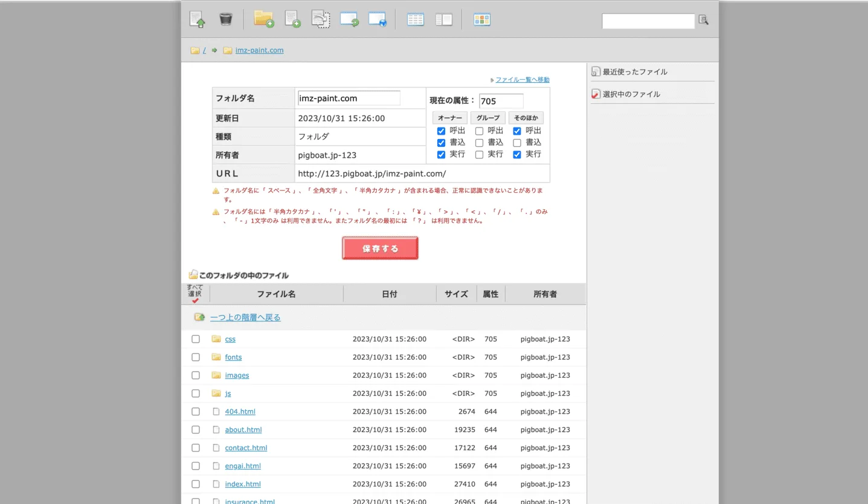Click the up-one-level folder icon
The width and height of the screenshot is (868, 504).
[x=199, y=317]
